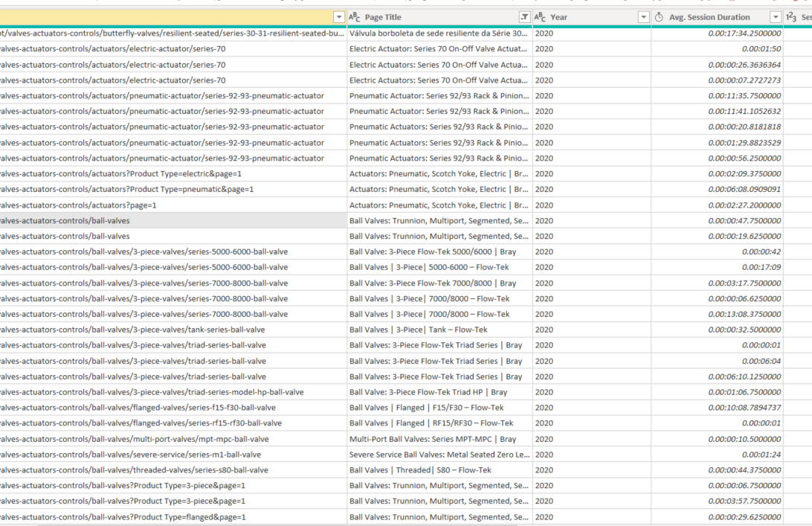Image resolution: width=812 pixels, height=526 pixels.
Task: Select duration cell 0.00:00:07.2727273
Action: click(x=718, y=80)
